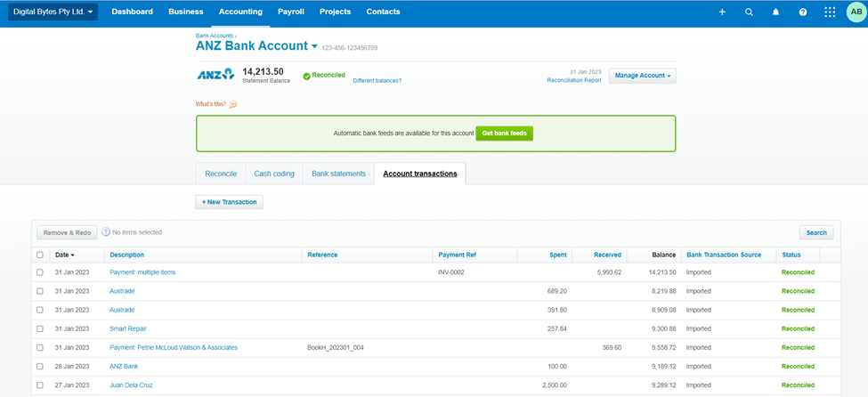Open the Manage Account dropdown
The image size is (868, 397).
point(642,76)
